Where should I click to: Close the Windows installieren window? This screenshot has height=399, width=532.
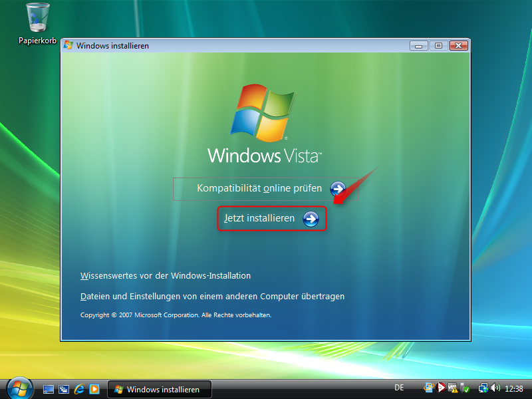[x=459, y=45]
